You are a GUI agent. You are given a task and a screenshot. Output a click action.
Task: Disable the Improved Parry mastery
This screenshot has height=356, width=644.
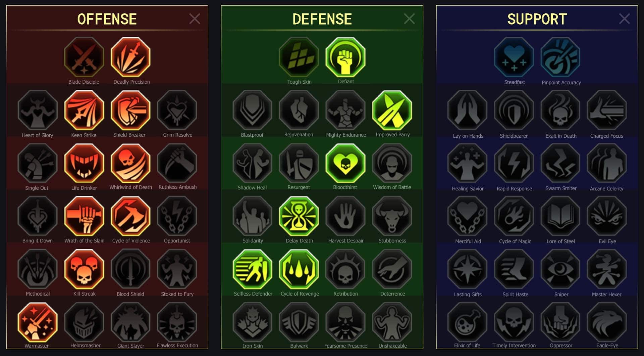(392, 110)
